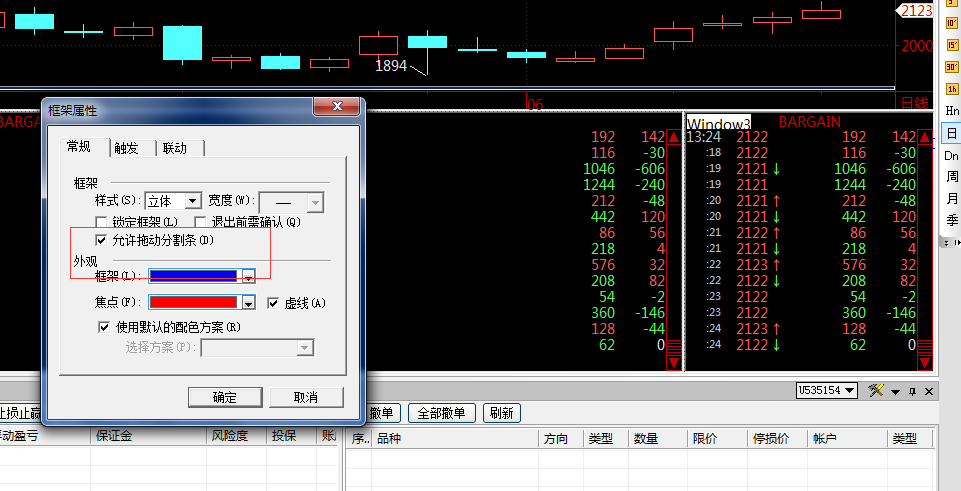Click the 停损价 column header
Viewport: 961px width, 491px height.
click(771, 439)
